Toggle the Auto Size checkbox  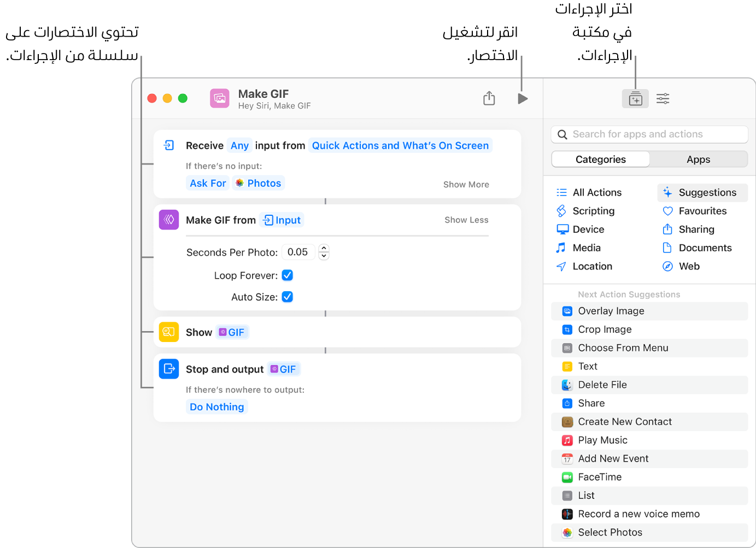coord(287,297)
